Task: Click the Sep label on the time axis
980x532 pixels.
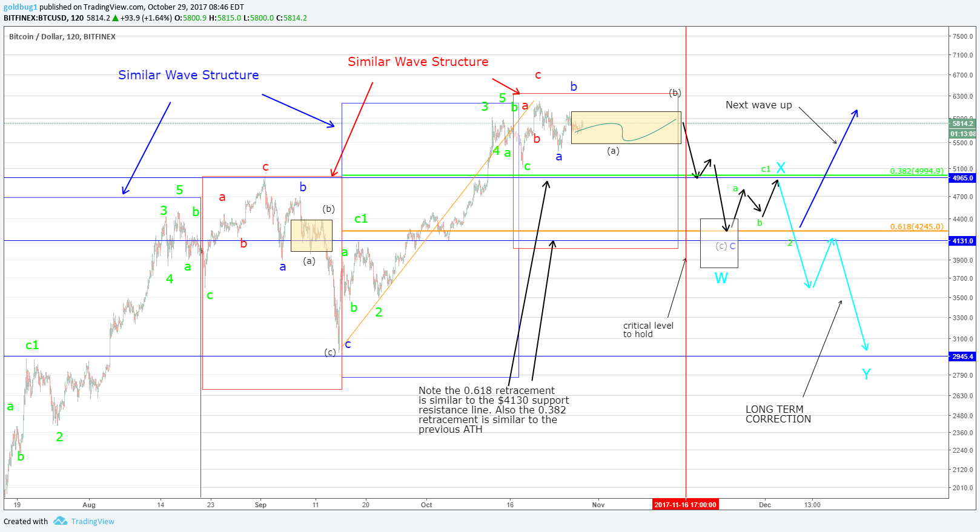Action: (260, 505)
